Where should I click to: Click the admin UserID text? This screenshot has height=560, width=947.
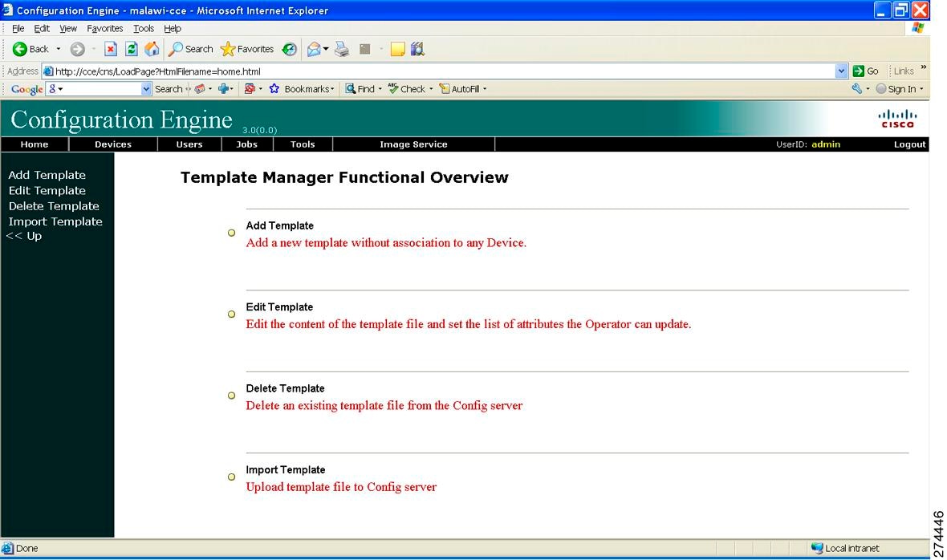click(x=826, y=144)
